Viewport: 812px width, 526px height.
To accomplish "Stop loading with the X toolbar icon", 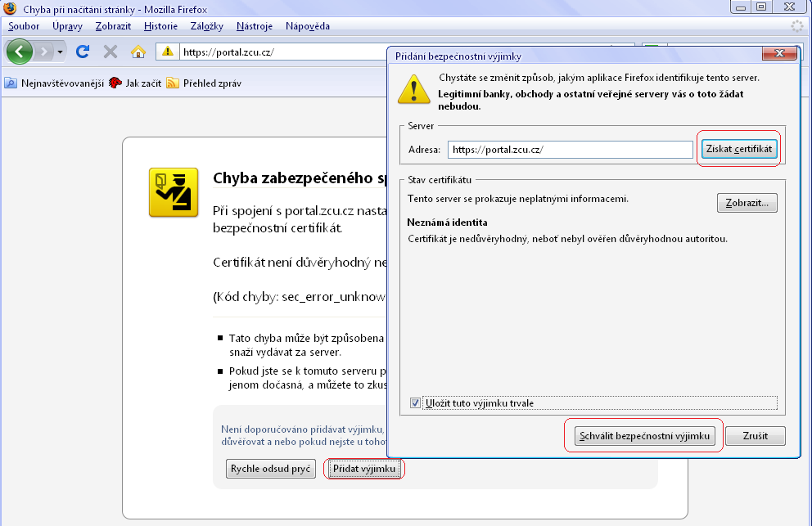I will [111, 52].
